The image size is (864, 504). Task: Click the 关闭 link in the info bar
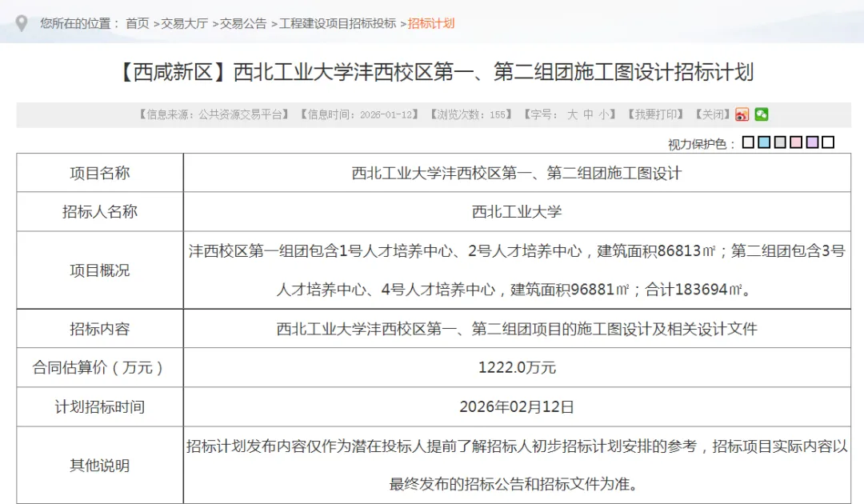(713, 114)
